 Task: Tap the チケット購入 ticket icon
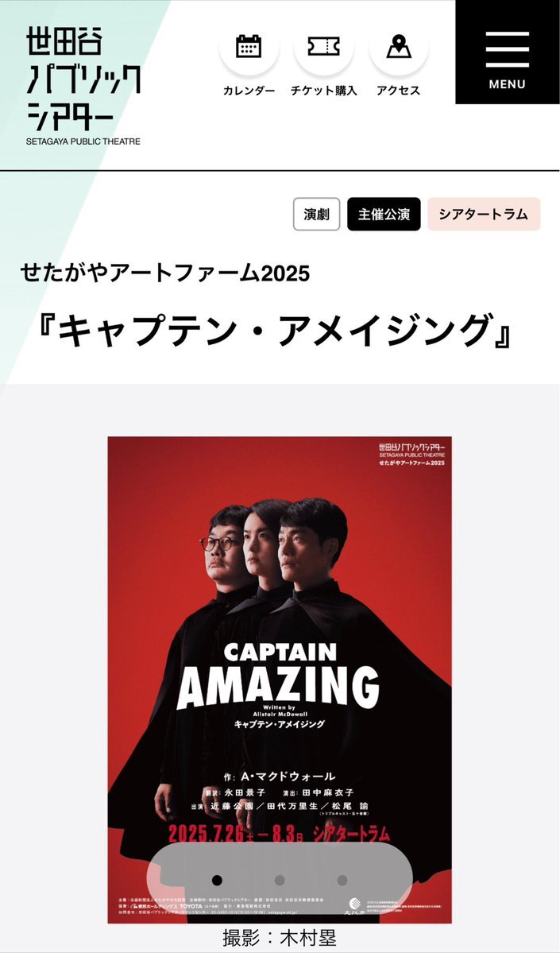click(324, 46)
